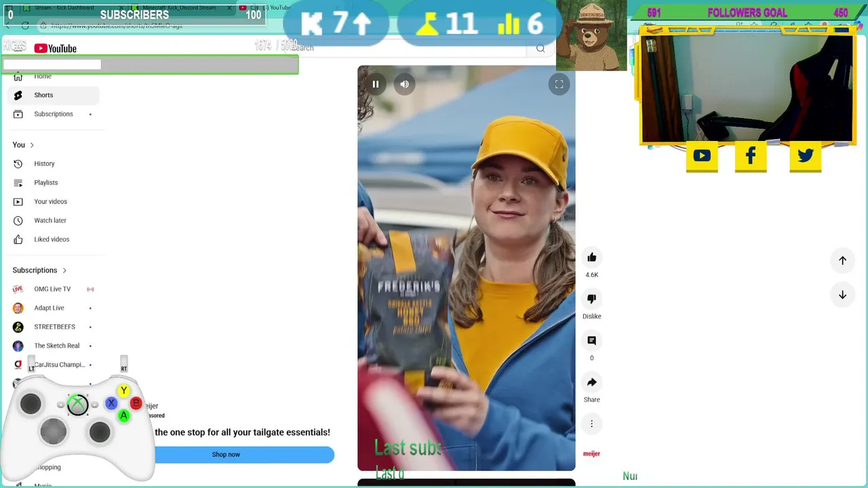
Task: Expand the You section chevron
Action: click(x=31, y=145)
